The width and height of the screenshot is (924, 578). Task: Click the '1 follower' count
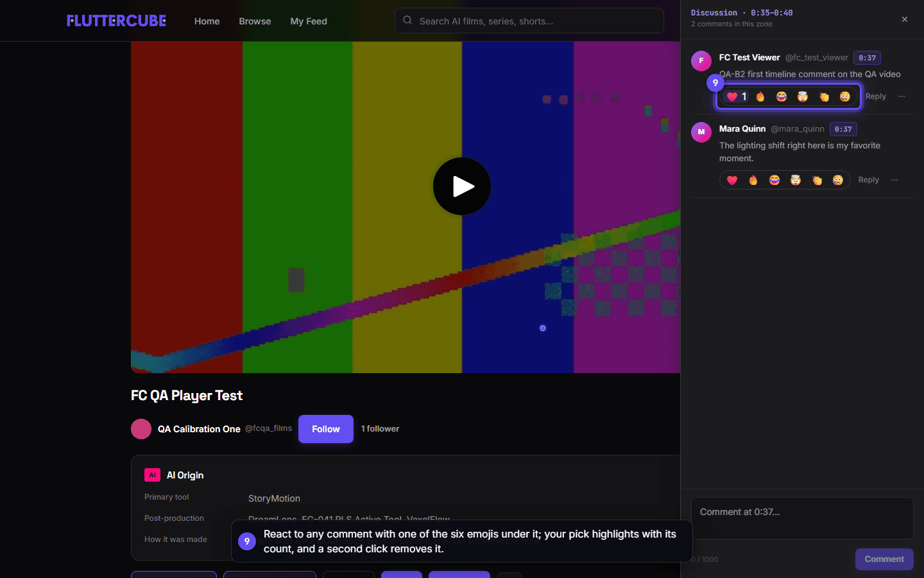[x=380, y=429]
